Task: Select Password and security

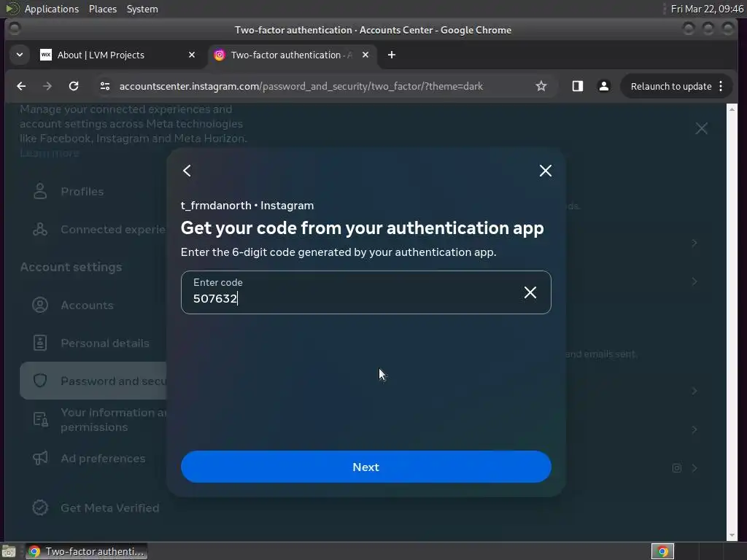Action: click(x=93, y=381)
